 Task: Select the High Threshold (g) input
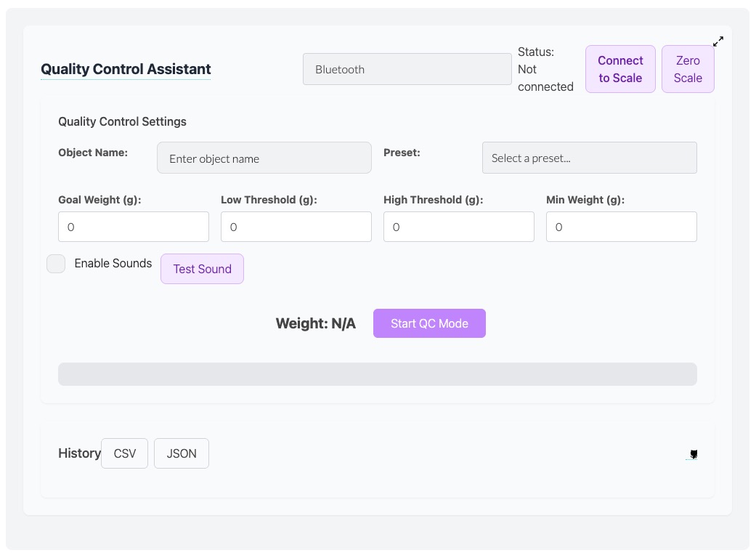[x=458, y=227]
